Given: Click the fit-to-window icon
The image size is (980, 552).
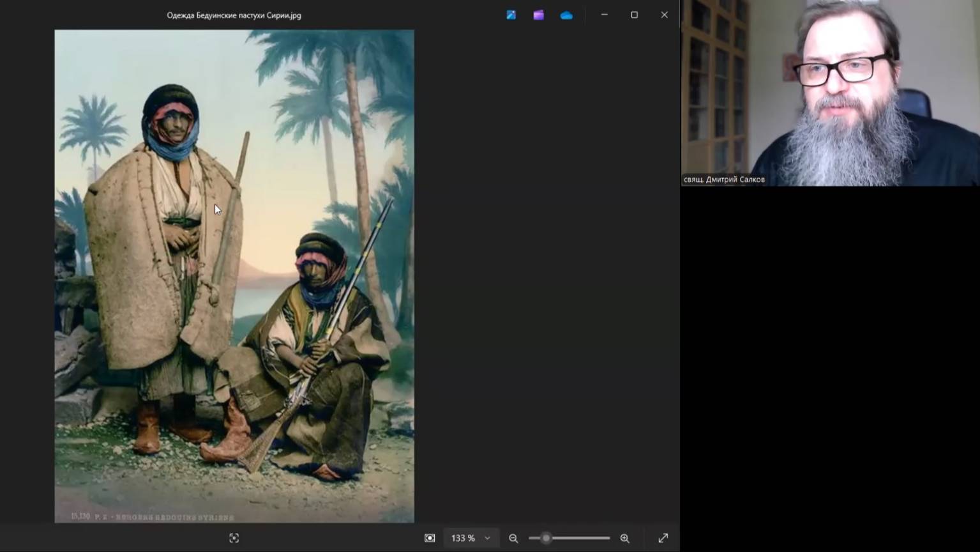Looking at the screenshot, I should (x=430, y=539).
